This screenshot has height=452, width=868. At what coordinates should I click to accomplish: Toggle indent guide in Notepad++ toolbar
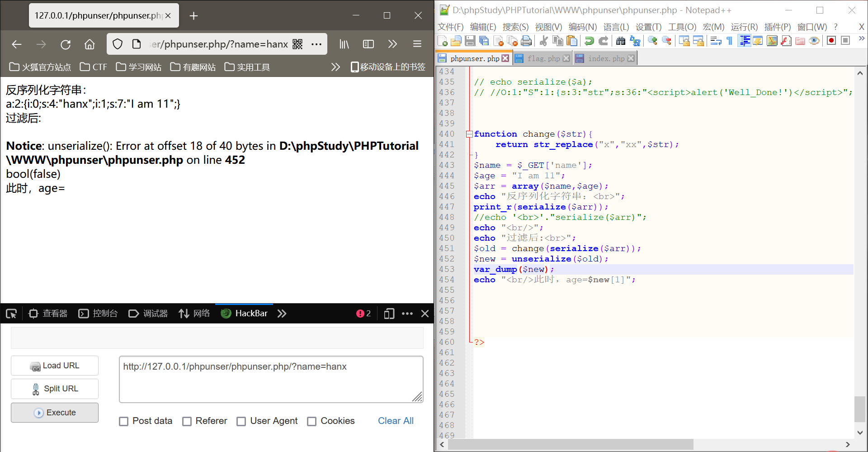744,41
